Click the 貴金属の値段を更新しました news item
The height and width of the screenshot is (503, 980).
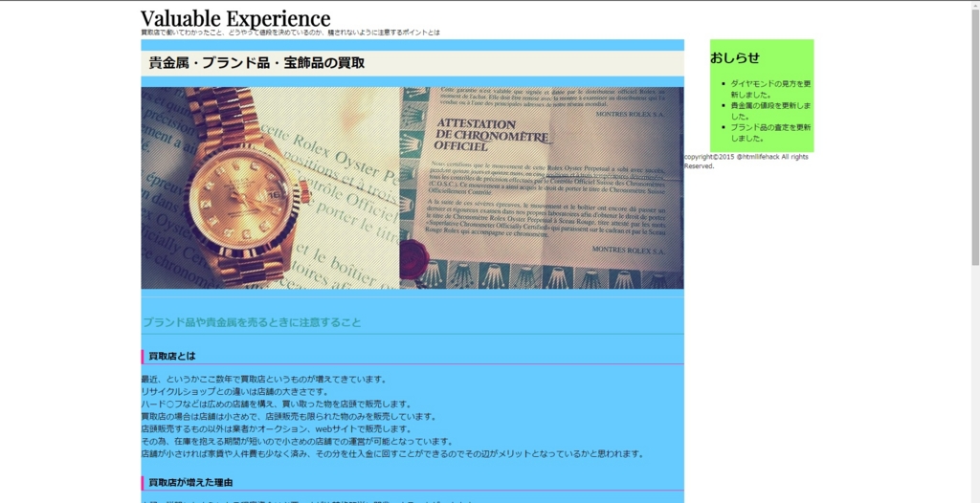(770, 111)
